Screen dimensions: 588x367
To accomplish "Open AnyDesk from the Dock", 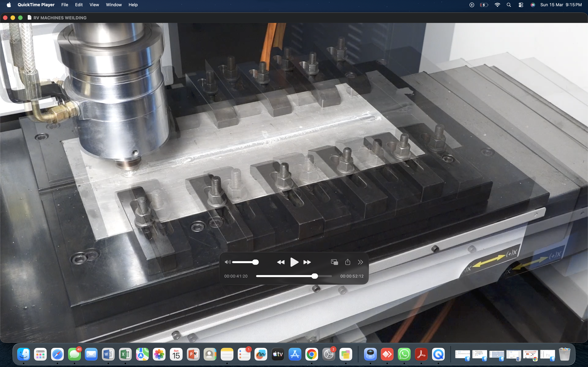I will 387,354.
